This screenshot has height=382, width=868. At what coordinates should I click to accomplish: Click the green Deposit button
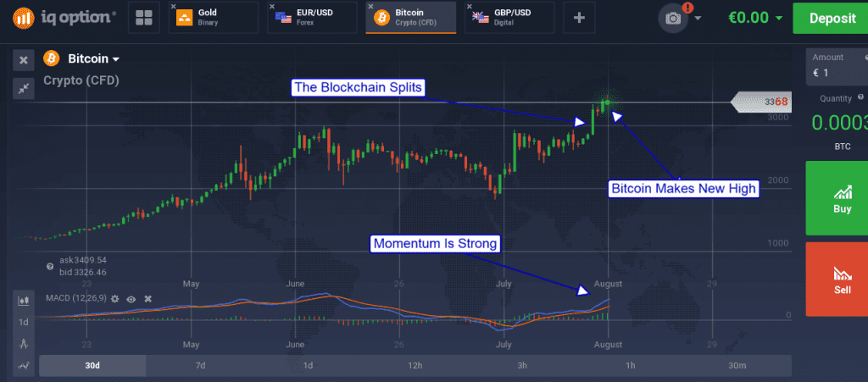point(832,19)
